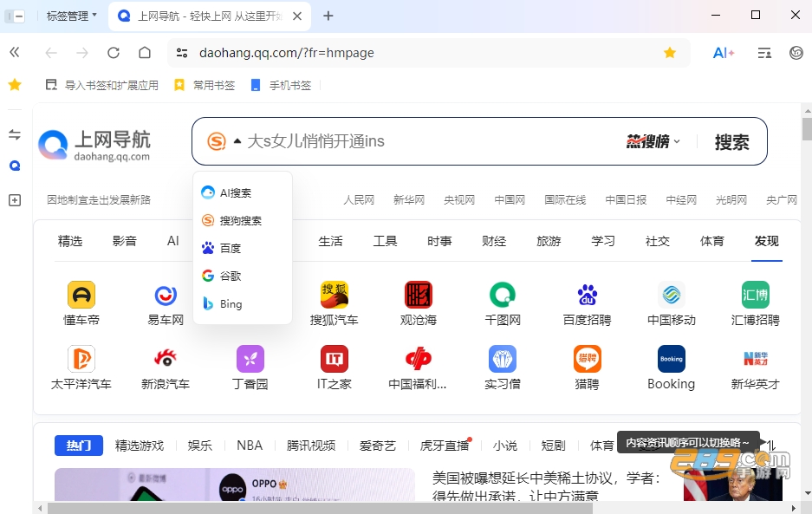
Task: Open the browser menu list icon
Action: pyautogui.click(x=764, y=53)
